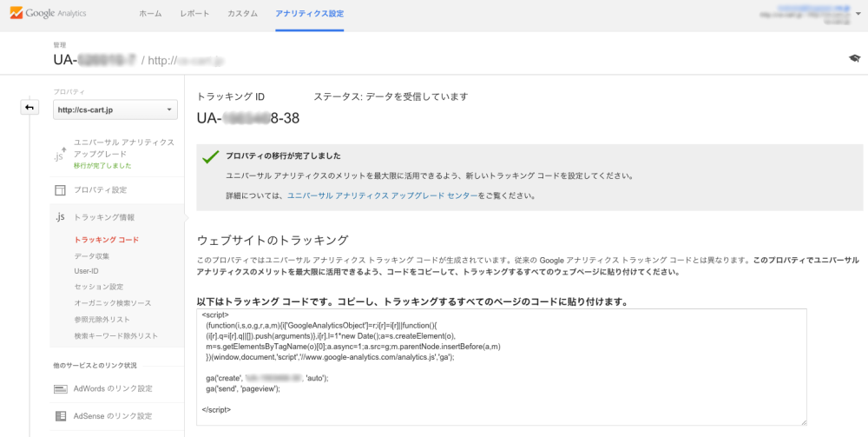This screenshot has height=437, width=868.
Task: Click the トラッキング ID label
Action: coord(231,97)
